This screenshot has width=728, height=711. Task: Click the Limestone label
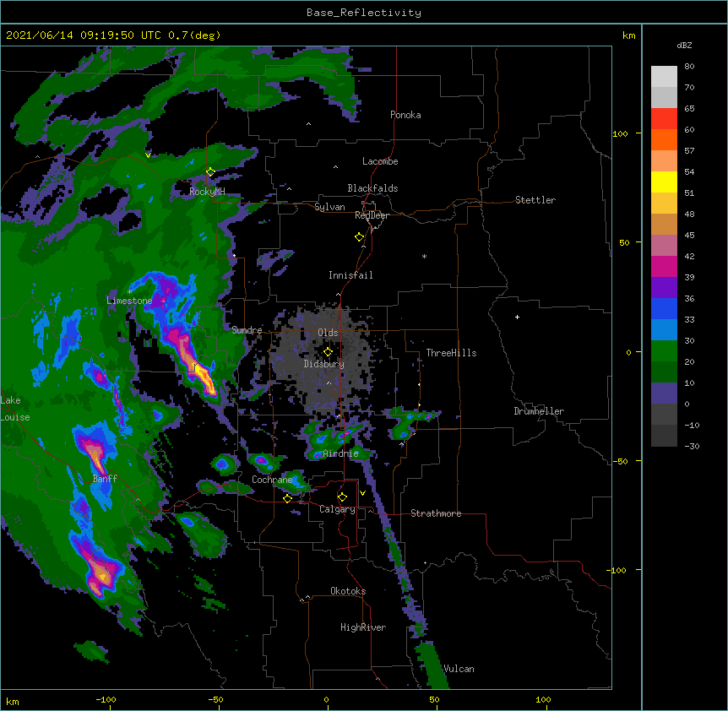click(x=129, y=301)
